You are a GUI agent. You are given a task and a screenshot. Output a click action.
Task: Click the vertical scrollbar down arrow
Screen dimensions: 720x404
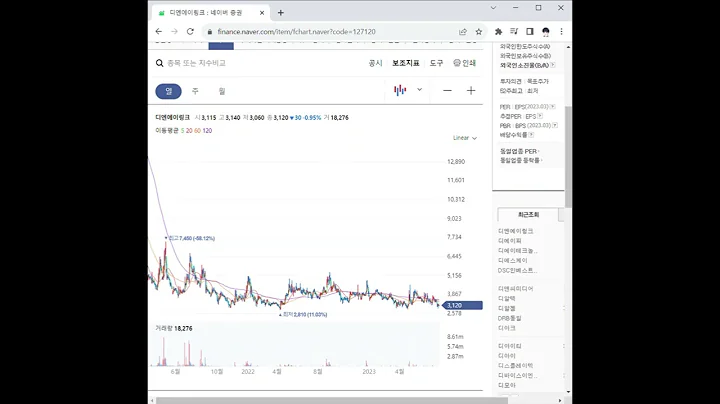[x=568, y=392]
